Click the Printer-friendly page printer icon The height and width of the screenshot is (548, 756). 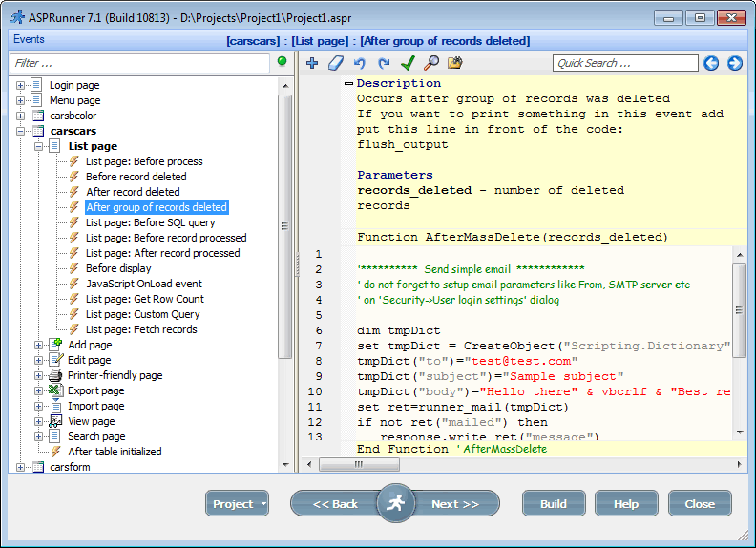56,375
